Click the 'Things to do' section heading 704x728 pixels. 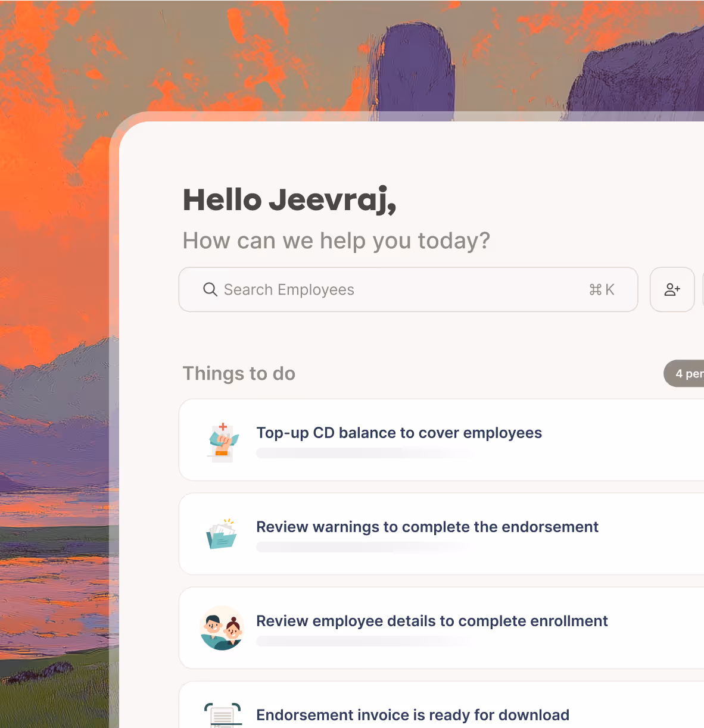239,373
